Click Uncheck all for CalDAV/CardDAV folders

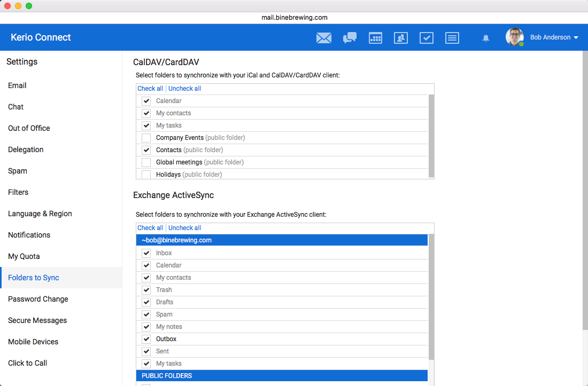(x=184, y=88)
